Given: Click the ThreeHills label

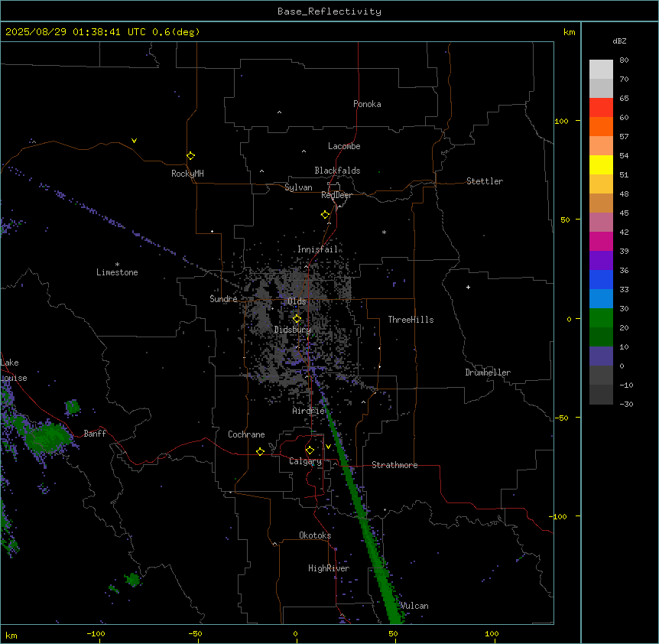Looking at the screenshot, I should point(411,320).
